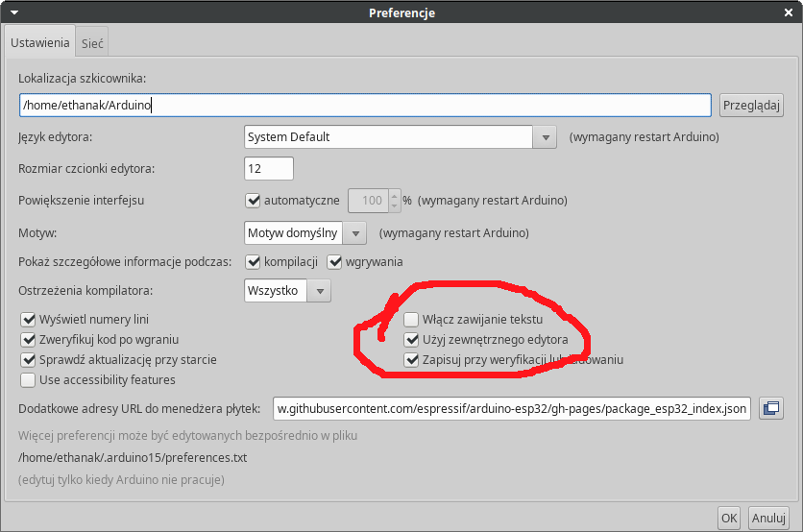This screenshot has height=532, width=803.
Task: Click the editor font size field
Action: 269,169
